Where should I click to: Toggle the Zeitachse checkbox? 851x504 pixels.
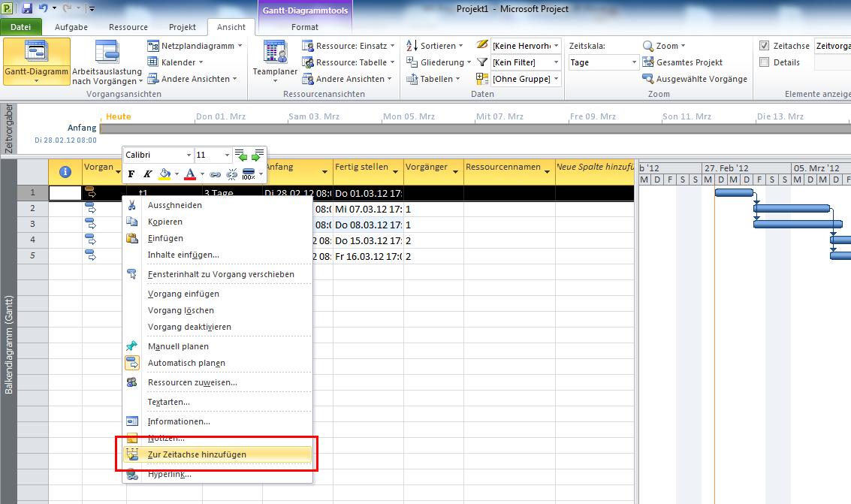point(764,46)
